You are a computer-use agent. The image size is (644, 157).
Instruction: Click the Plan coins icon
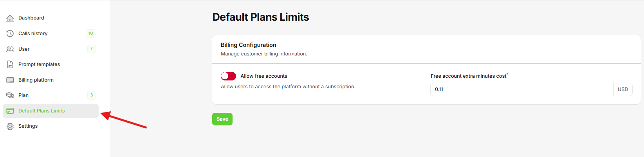(x=10, y=95)
